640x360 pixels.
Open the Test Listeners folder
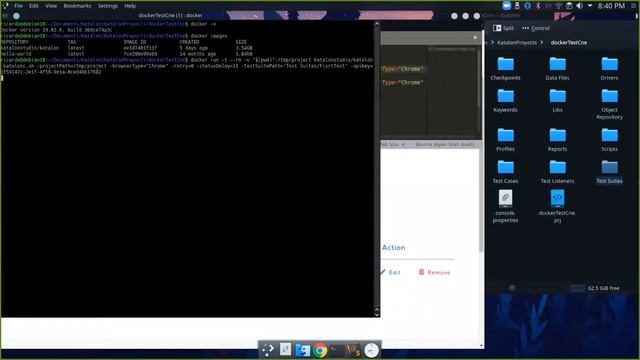point(557,171)
